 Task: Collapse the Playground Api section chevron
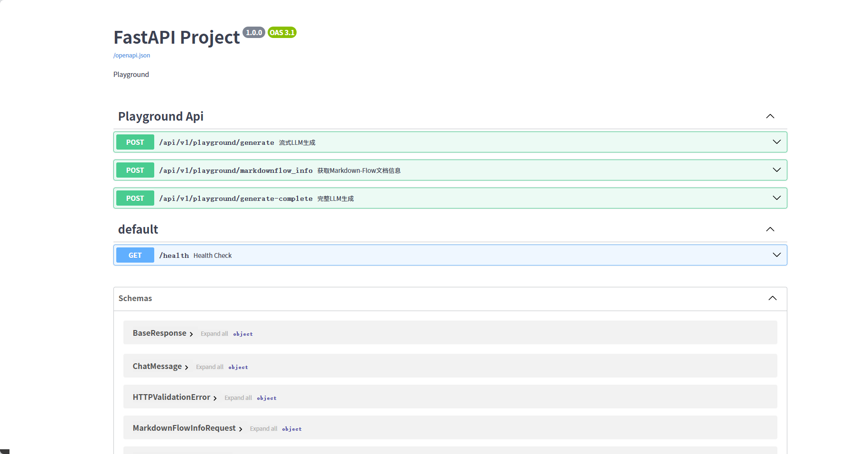point(770,116)
